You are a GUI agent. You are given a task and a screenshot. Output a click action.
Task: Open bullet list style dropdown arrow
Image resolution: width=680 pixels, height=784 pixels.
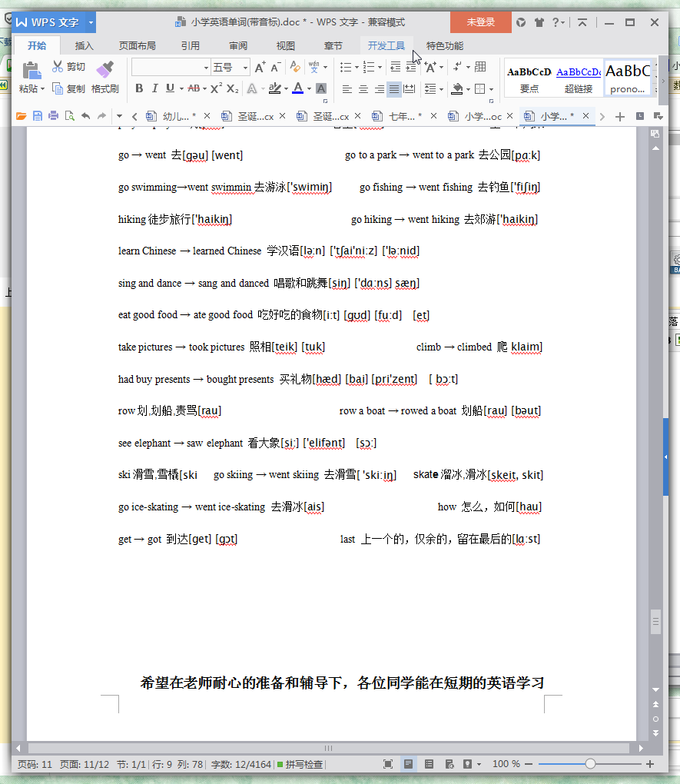click(x=357, y=67)
